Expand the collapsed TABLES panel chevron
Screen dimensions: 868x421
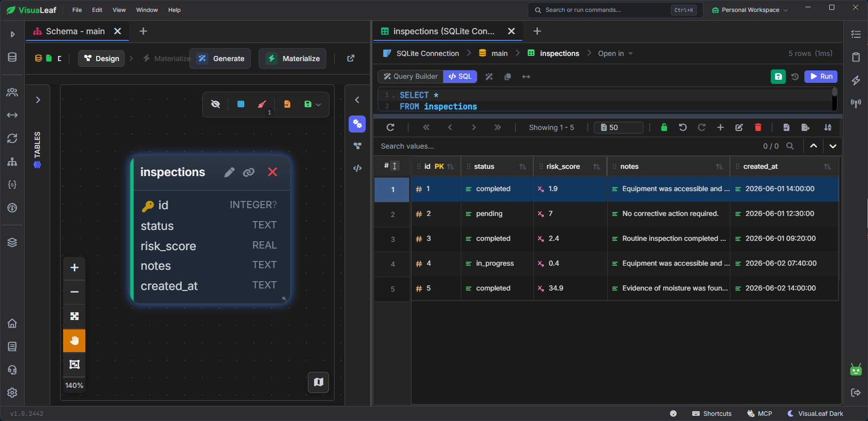pos(38,100)
